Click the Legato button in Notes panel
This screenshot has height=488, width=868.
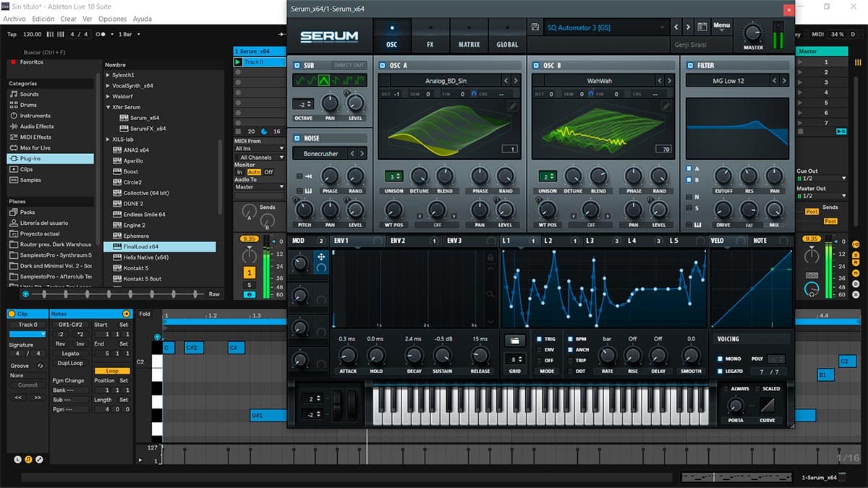click(71, 354)
